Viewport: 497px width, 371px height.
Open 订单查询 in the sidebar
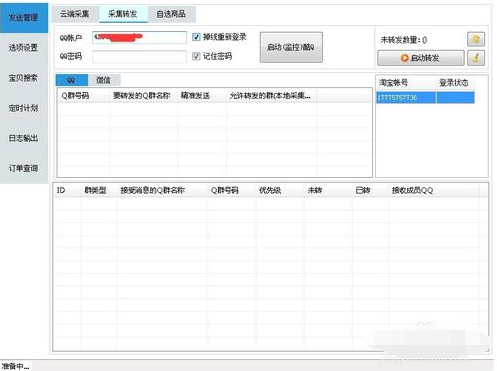pyautogui.click(x=23, y=168)
